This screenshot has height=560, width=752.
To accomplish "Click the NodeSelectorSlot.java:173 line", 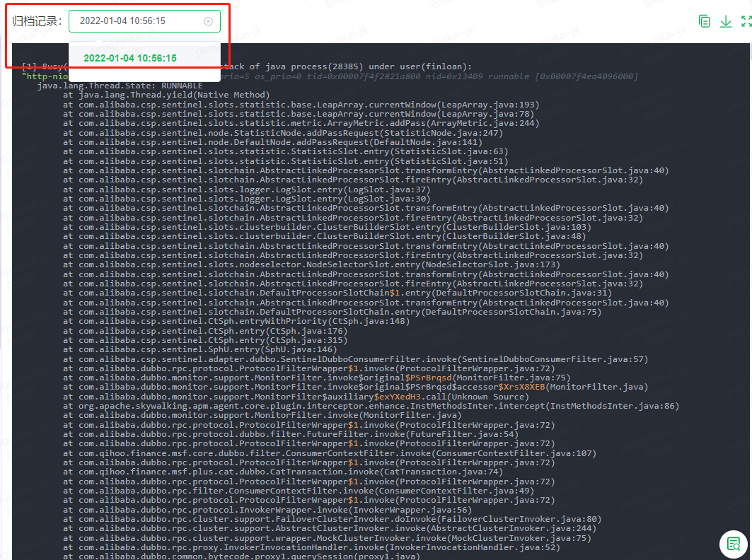I will point(311,264).
